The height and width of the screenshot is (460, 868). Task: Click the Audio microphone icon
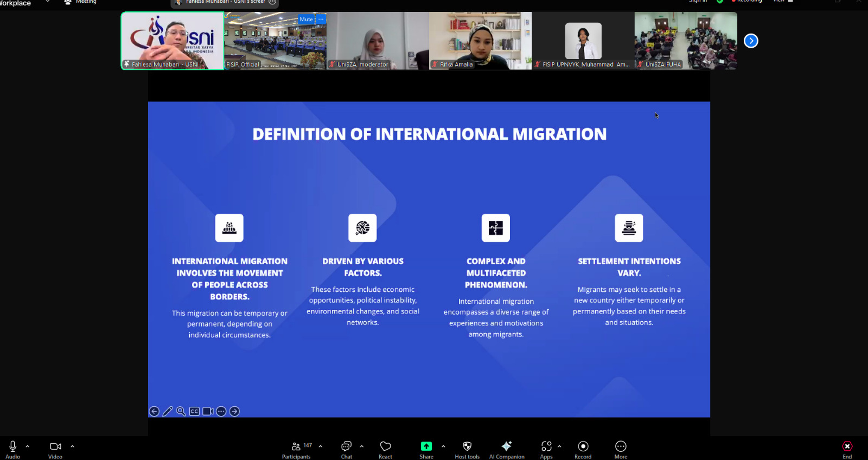[x=13, y=446]
